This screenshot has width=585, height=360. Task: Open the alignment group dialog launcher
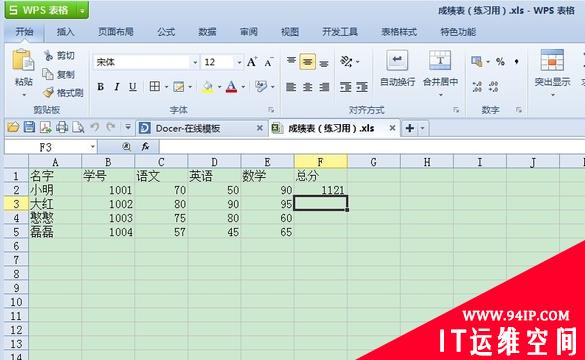click(x=456, y=110)
